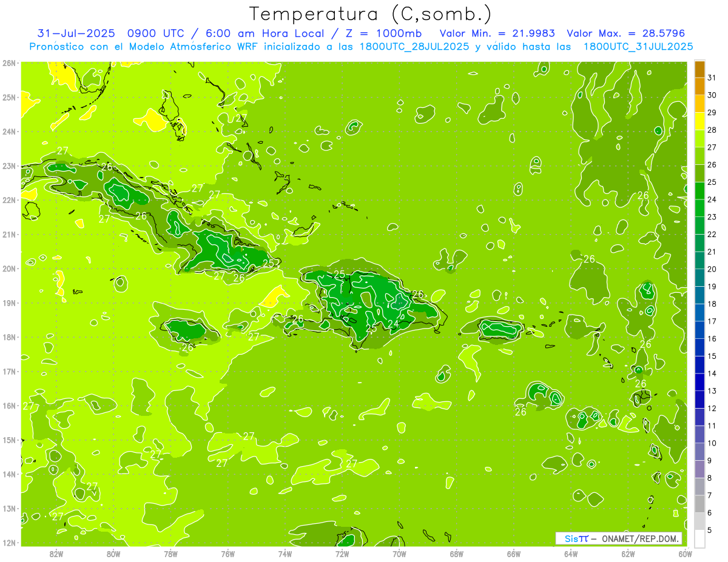This screenshot has width=728, height=562.
Task: Click legend value '28' on the color bar
Action: (x=712, y=130)
